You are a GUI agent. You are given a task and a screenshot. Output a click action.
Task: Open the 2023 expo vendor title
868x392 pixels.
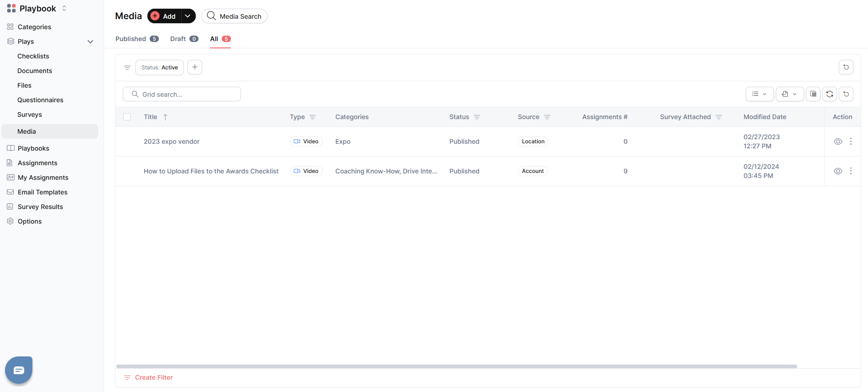(x=172, y=141)
